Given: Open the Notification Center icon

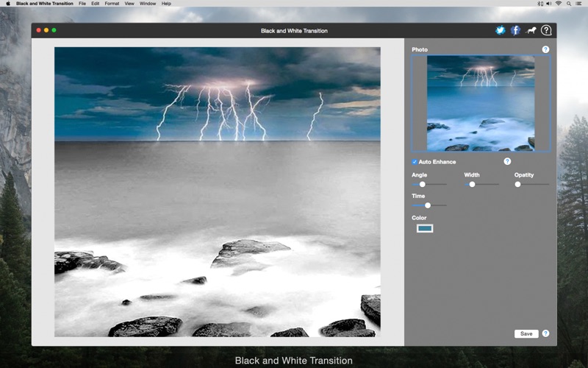Looking at the screenshot, I should [x=578, y=4].
